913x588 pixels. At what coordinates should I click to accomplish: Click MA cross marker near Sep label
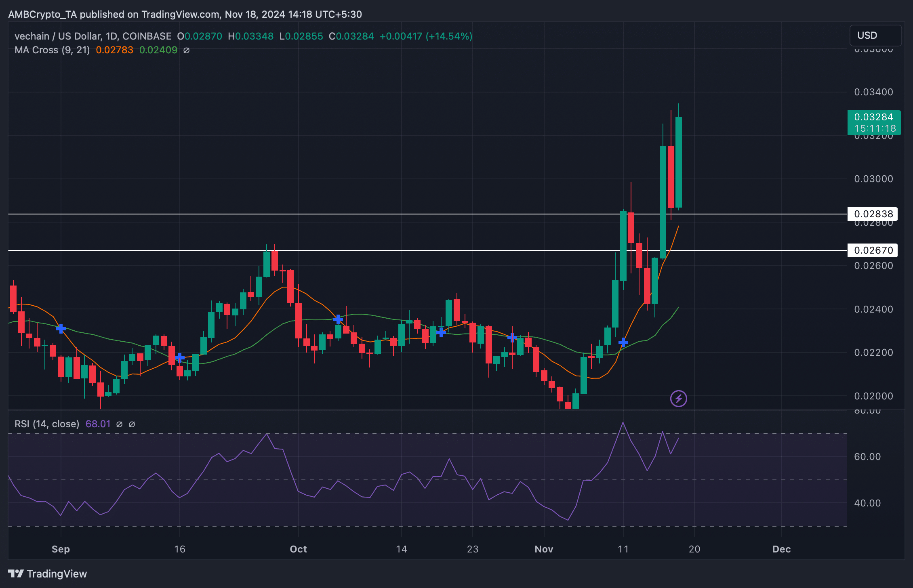tap(61, 328)
